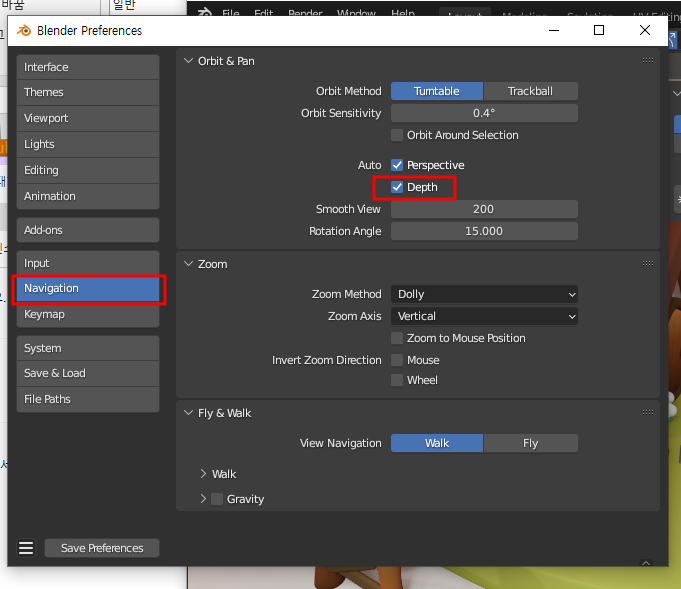Screen dimensions: 681x589
Task: Expand the Walk subpanel
Action: (203, 474)
